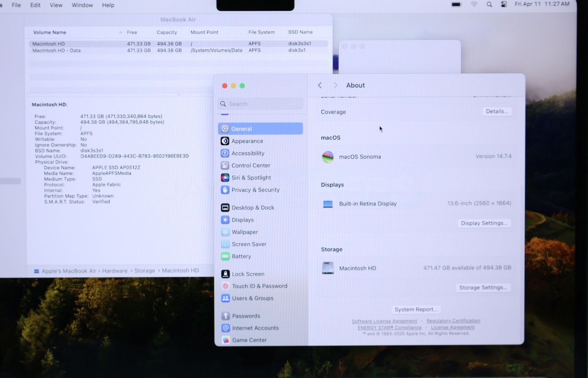Sort by Mount Point column header

(204, 32)
